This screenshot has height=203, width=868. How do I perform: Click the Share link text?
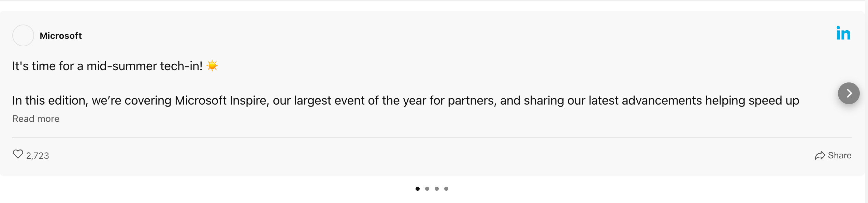click(x=840, y=155)
